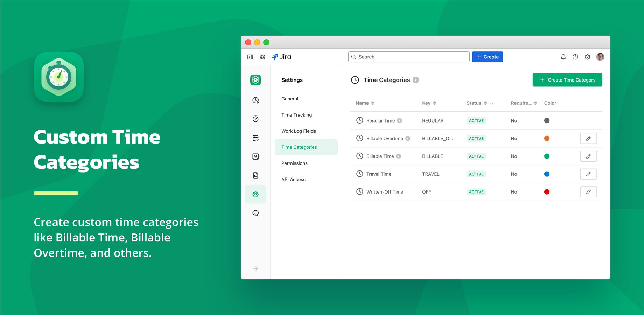This screenshot has height=315, width=644.
Task: Click info icon next to Time Categories heading
Action: pyautogui.click(x=416, y=80)
